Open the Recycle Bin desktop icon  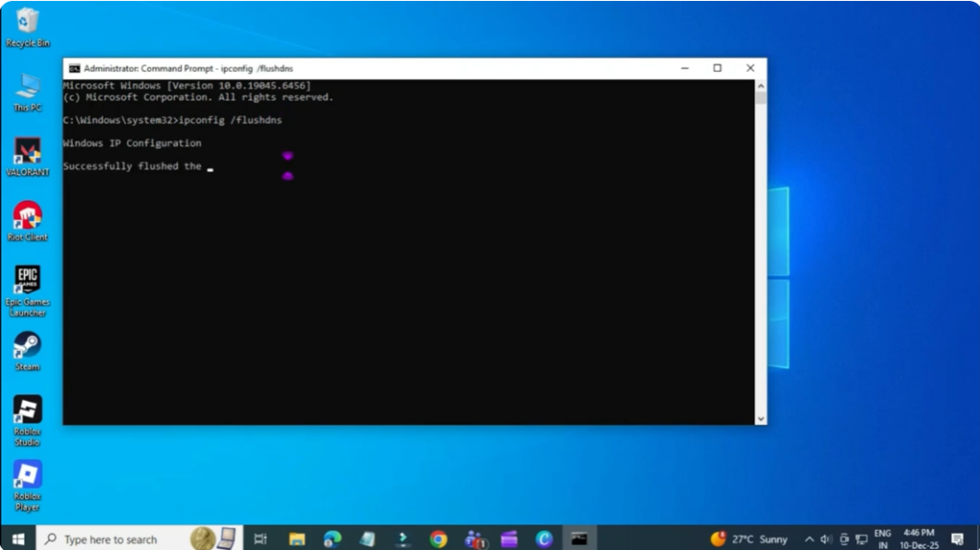27,28
